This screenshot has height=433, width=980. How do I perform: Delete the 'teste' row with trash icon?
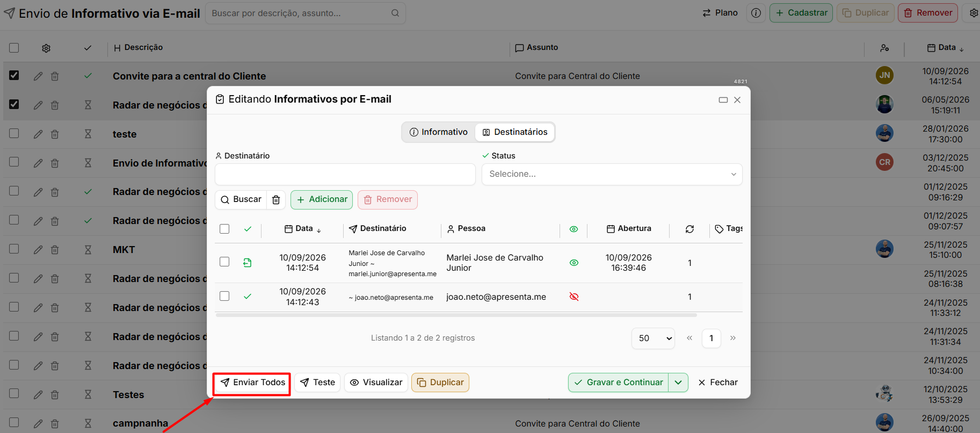click(55, 134)
